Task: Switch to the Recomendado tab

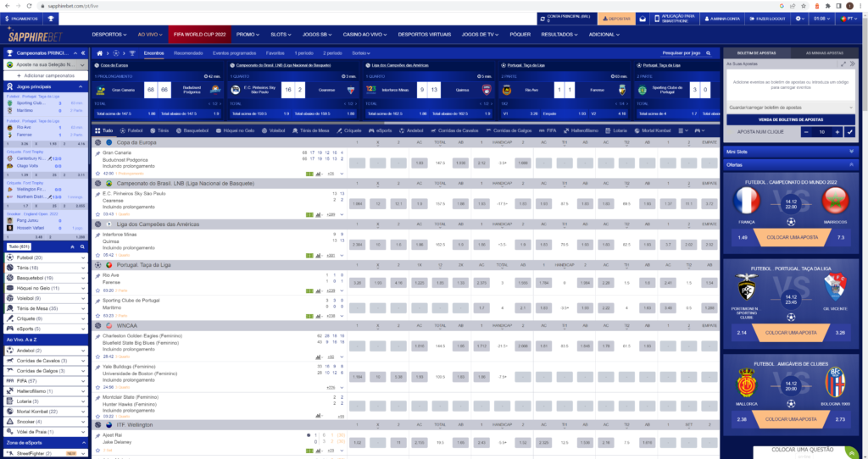Action: pyautogui.click(x=188, y=53)
